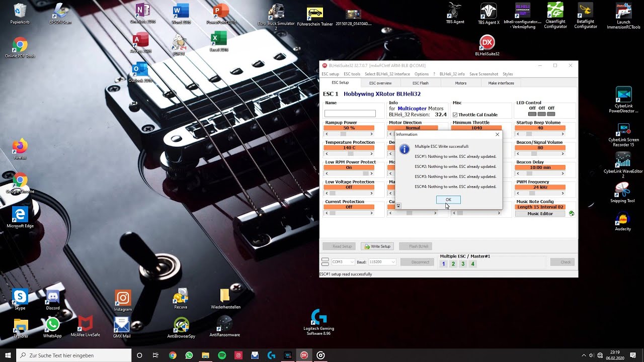Image resolution: width=644 pixels, height=362 pixels.
Task: Open Excel 2016 desktop icon
Action: (218, 42)
